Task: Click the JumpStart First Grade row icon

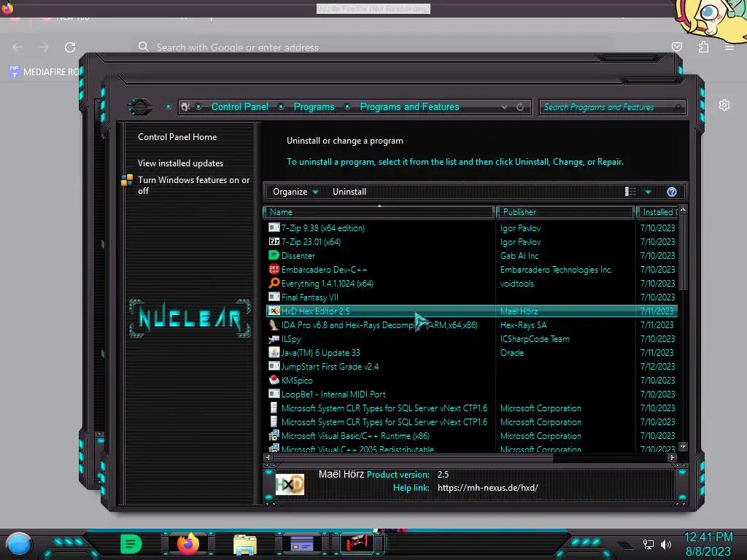Action: coord(274,366)
